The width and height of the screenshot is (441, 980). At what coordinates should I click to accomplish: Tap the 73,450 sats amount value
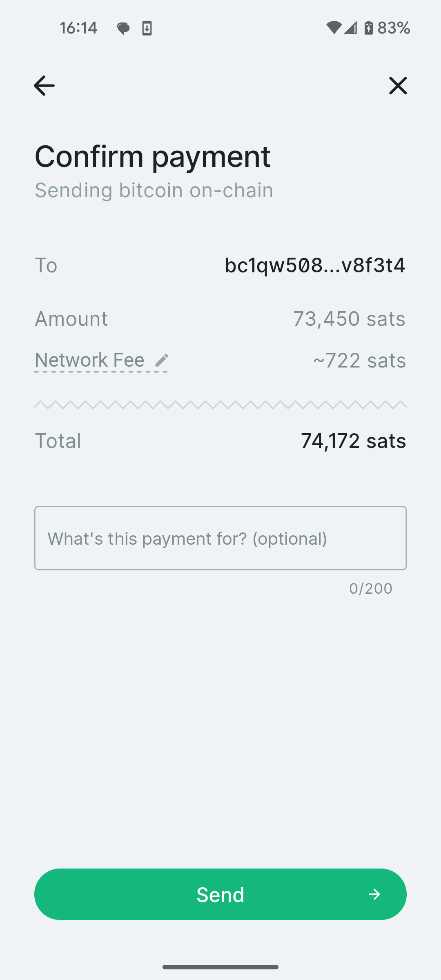(349, 318)
